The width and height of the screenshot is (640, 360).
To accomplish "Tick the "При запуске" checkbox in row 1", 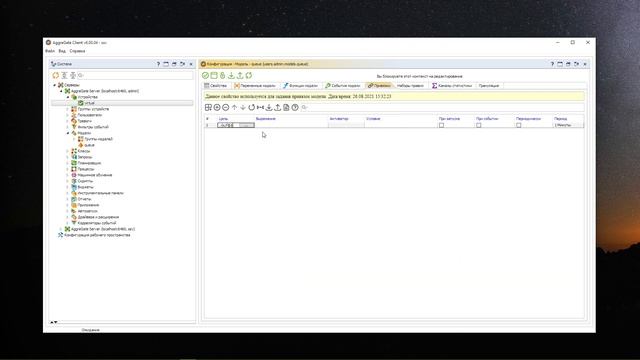I will coord(441,125).
